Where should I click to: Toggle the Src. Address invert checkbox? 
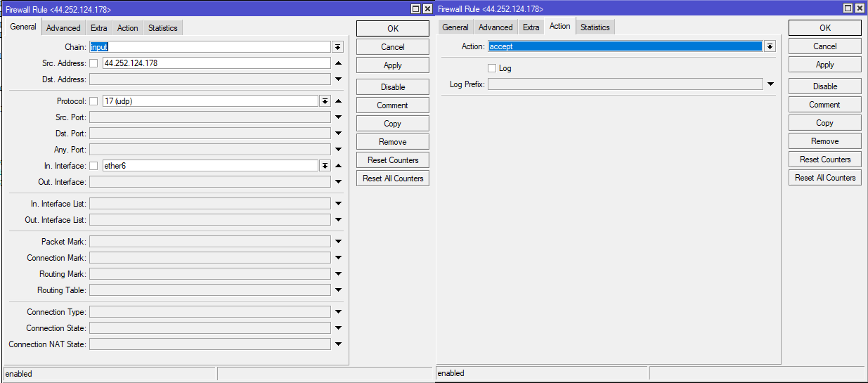tap(93, 63)
